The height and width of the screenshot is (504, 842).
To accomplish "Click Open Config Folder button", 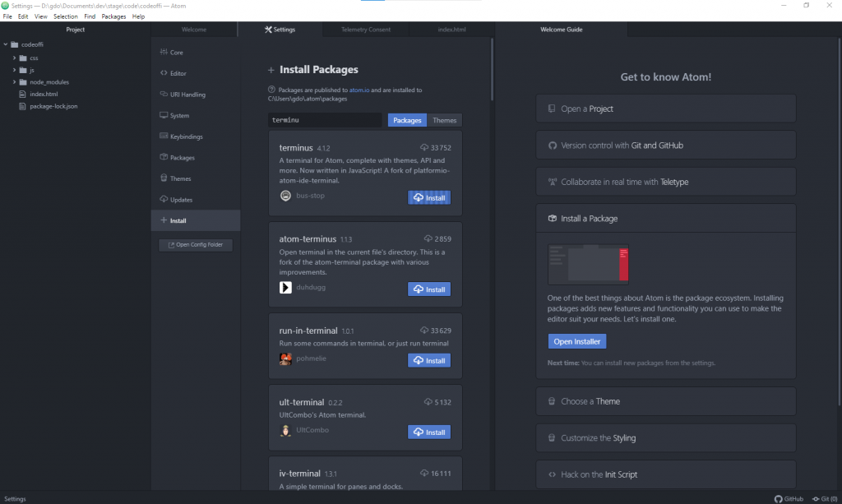I will point(196,245).
